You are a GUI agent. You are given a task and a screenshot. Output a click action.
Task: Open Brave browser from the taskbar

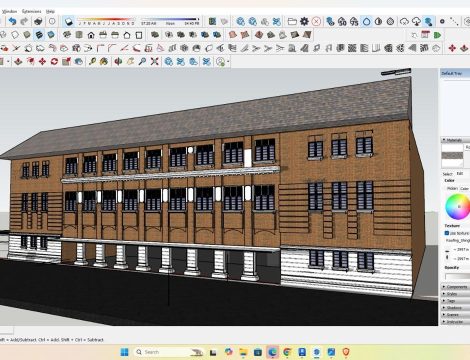coord(346,352)
